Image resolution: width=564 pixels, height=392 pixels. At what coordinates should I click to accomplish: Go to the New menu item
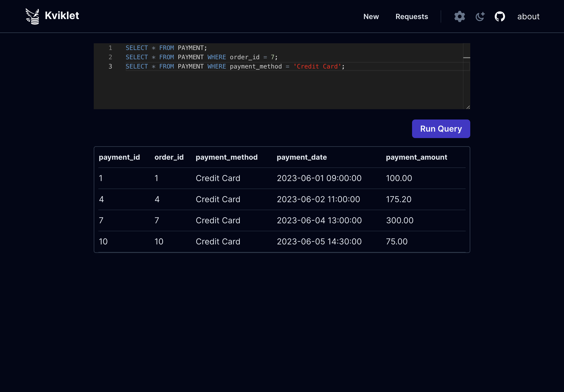[x=371, y=16]
